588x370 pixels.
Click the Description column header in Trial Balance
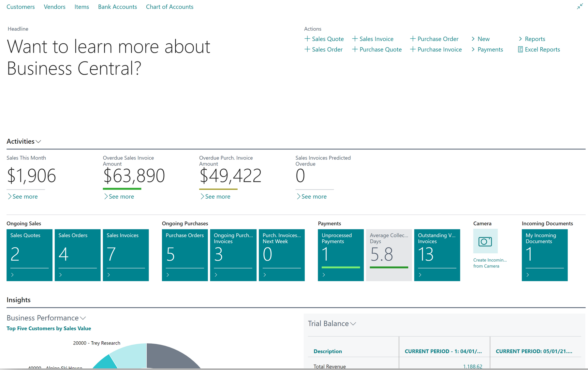point(328,351)
